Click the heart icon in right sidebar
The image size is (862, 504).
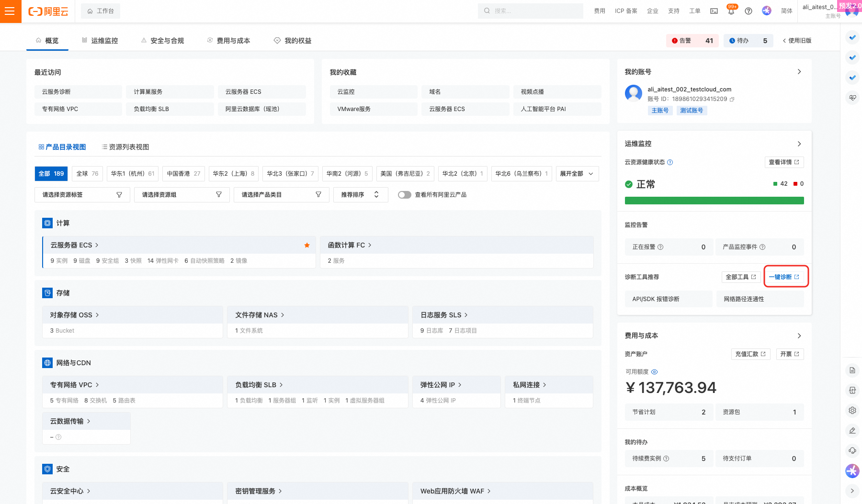tap(852, 98)
